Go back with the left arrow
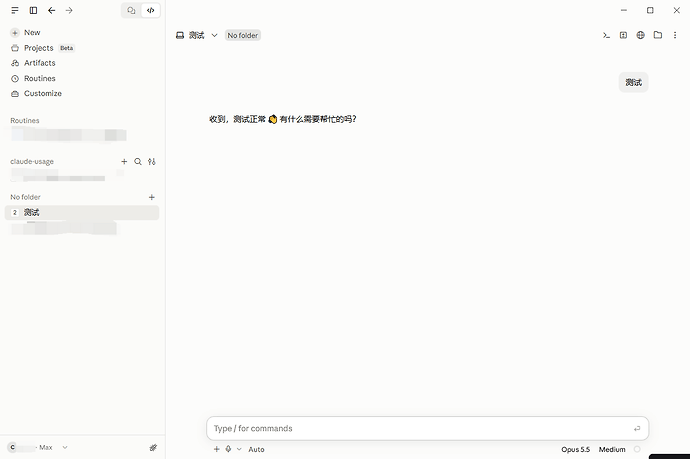 point(51,11)
